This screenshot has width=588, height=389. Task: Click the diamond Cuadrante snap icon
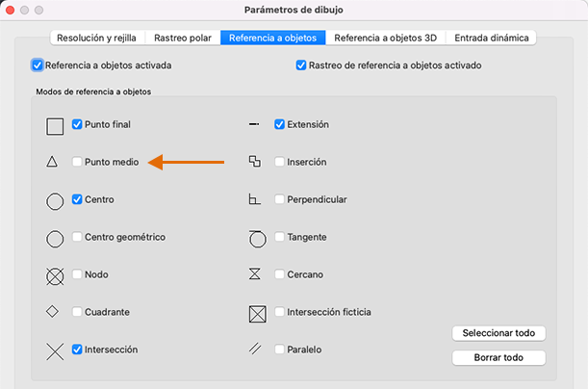[x=53, y=312]
